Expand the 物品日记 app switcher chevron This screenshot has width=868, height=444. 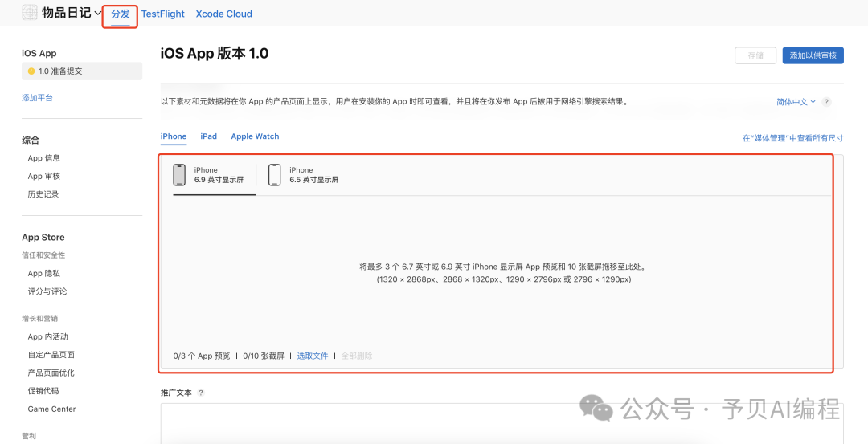pyautogui.click(x=98, y=13)
